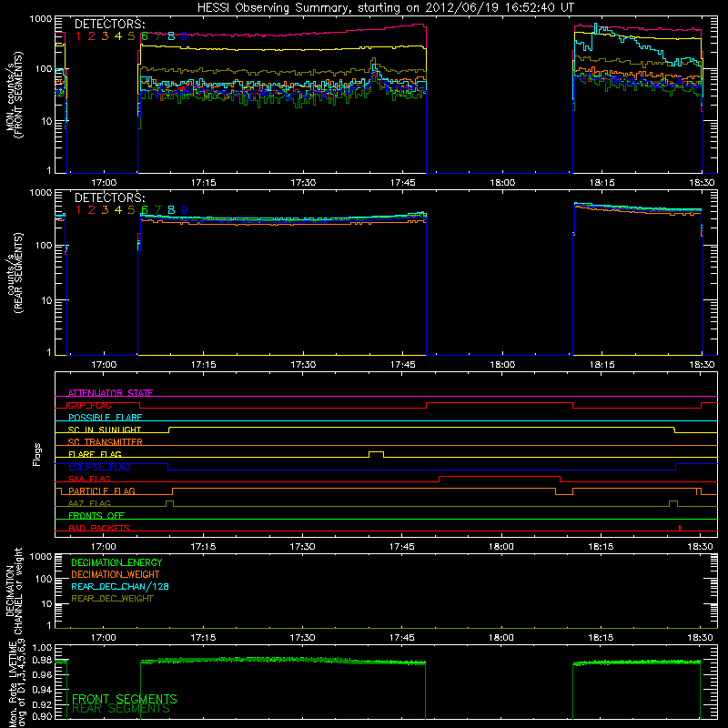The width and height of the screenshot is (728, 728).
Task: Click the ATTENUATOR_STATE flag label
Action: [110, 393]
